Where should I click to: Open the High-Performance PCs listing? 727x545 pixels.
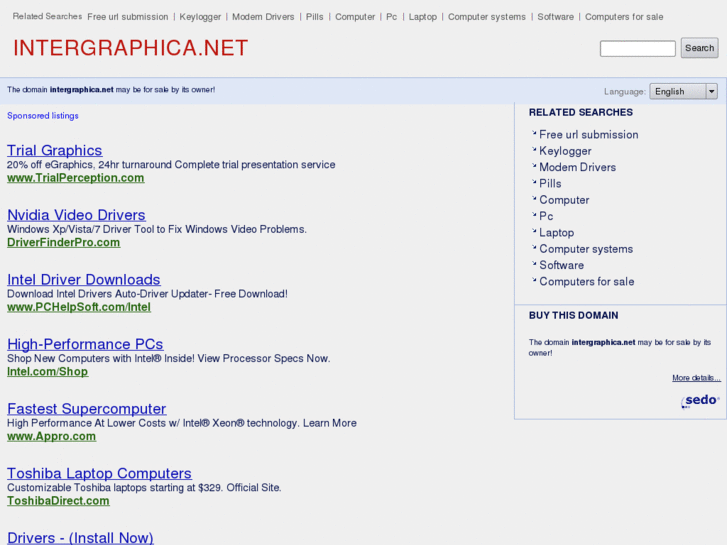(x=85, y=344)
